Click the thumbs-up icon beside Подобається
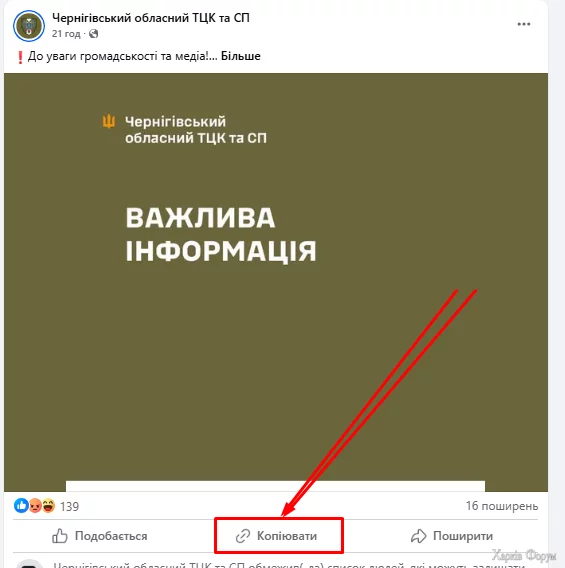565x568 pixels. click(60, 535)
